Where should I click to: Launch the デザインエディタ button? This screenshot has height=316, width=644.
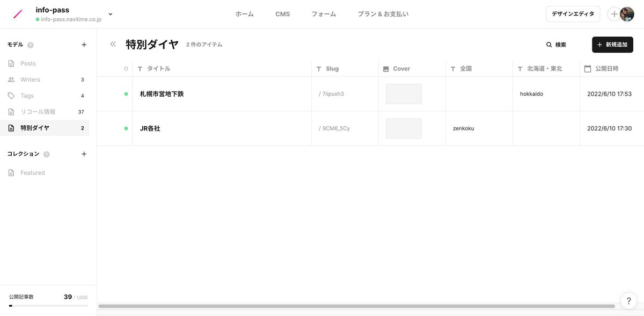(573, 14)
